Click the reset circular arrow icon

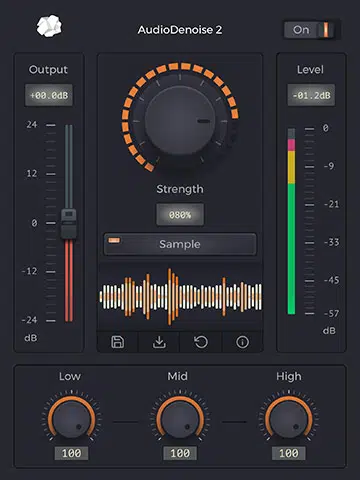pyautogui.click(x=201, y=342)
